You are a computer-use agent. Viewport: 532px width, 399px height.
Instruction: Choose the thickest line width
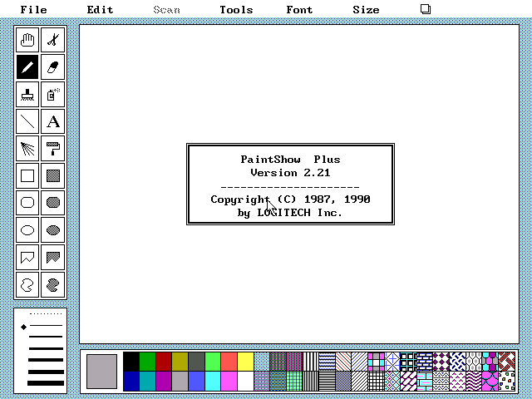tap(46, 383)
